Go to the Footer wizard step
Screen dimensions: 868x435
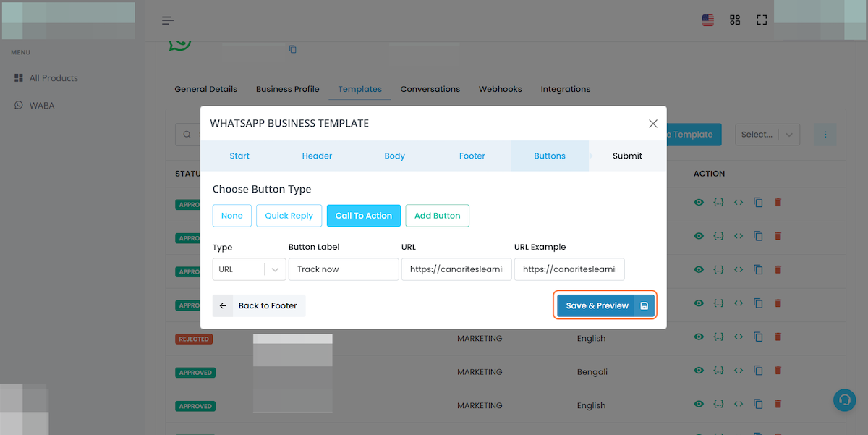click(472, 156)
